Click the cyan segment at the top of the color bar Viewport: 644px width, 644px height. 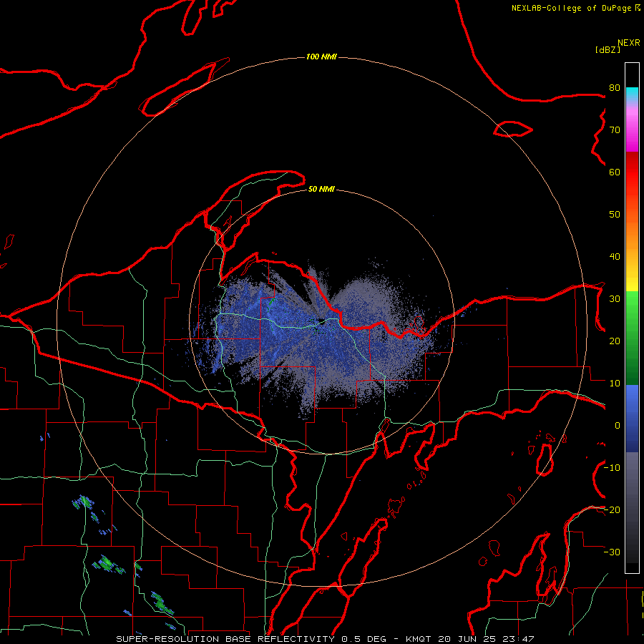tap(632, 94)
